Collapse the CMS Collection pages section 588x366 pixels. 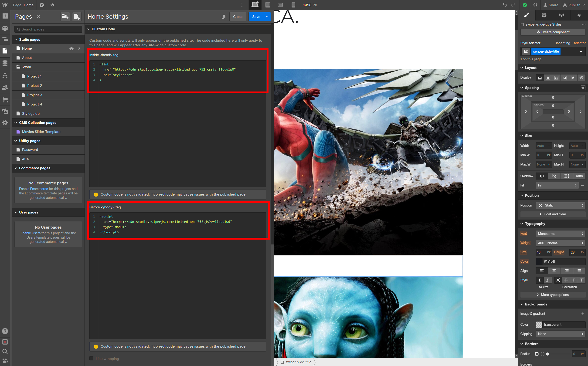(16, 123)
